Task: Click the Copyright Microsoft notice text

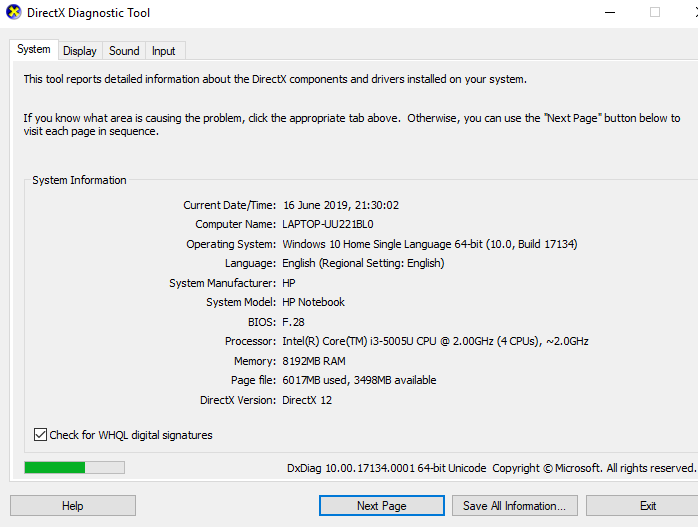Action: (594, 468)
